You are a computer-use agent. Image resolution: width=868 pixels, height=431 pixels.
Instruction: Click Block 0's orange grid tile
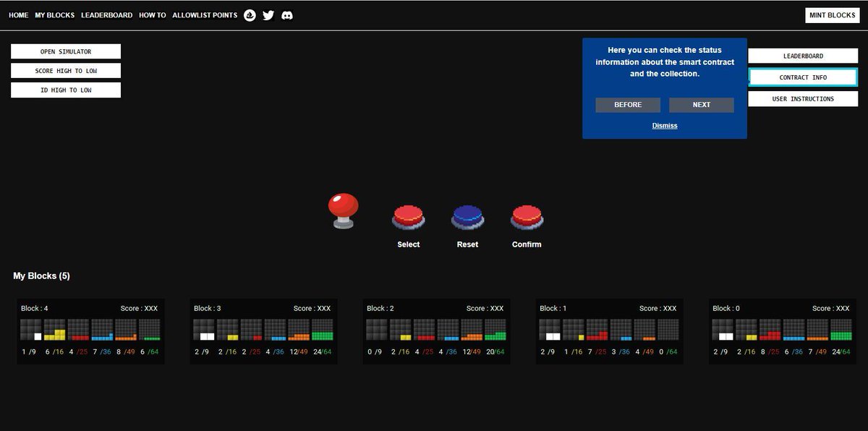(x=818, y=330)
